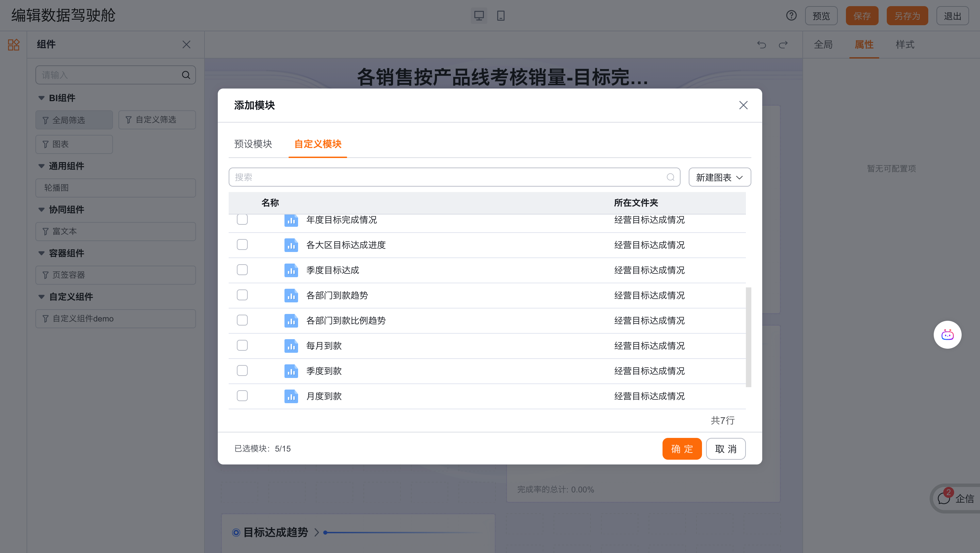The width and height of the screenshot is (980, 553).
Task: Open the 新建图表 dropdown
Action: (719, 177)
